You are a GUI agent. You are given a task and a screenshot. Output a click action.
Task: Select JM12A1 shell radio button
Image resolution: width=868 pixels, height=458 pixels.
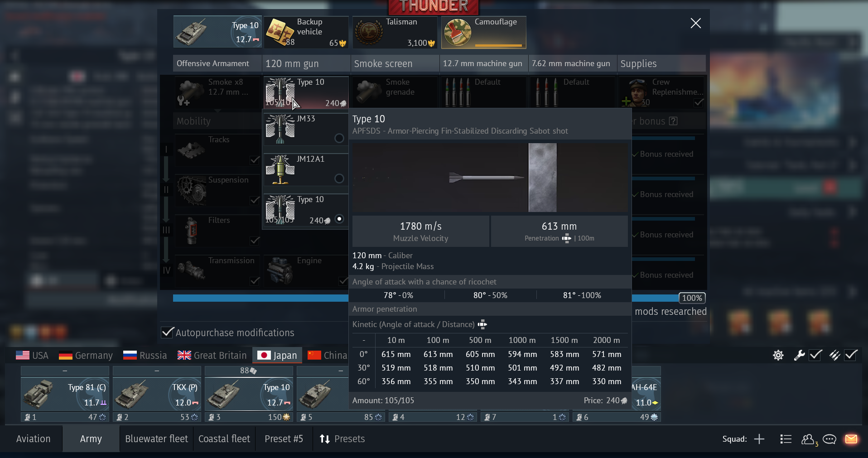[x=339, y=178]
